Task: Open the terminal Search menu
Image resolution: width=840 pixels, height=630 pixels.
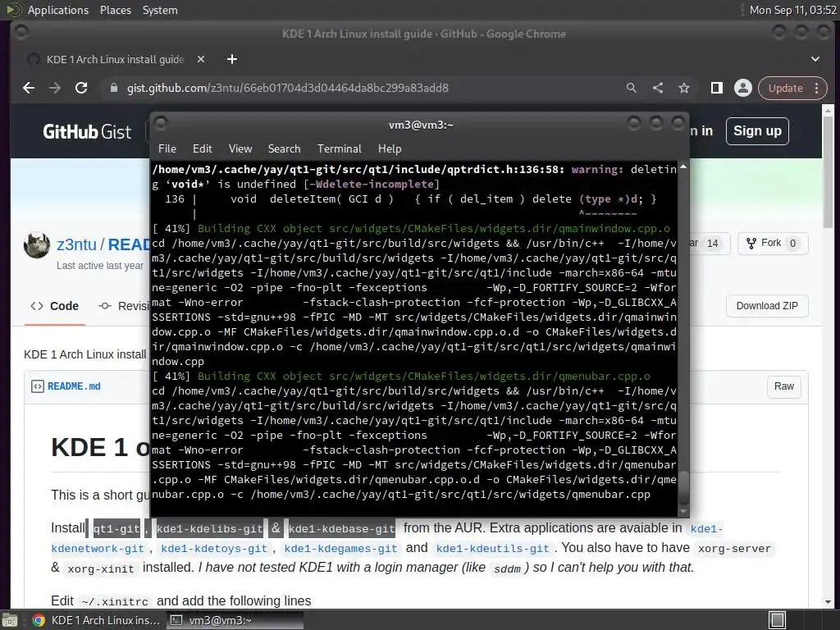Action: coord(284,149)
